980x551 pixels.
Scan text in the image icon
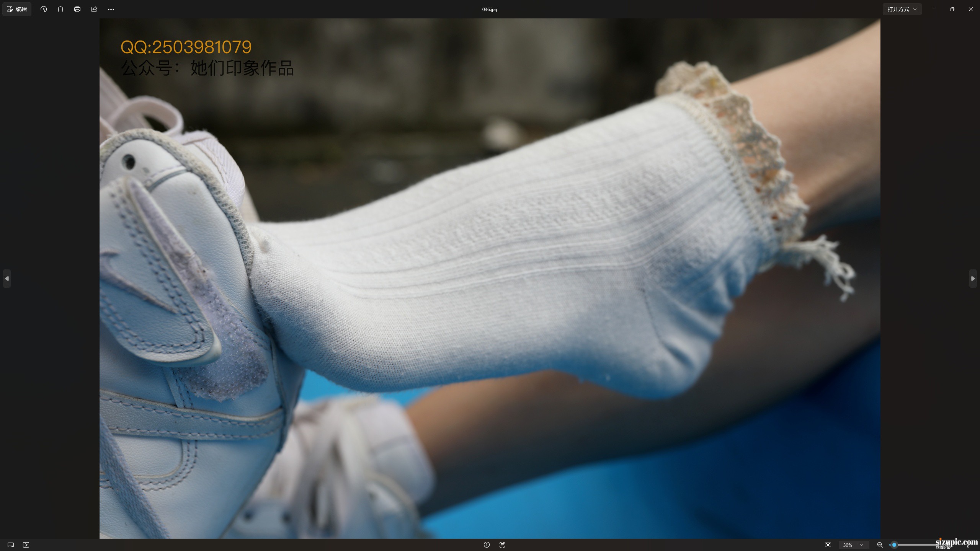tap(502, 545)
